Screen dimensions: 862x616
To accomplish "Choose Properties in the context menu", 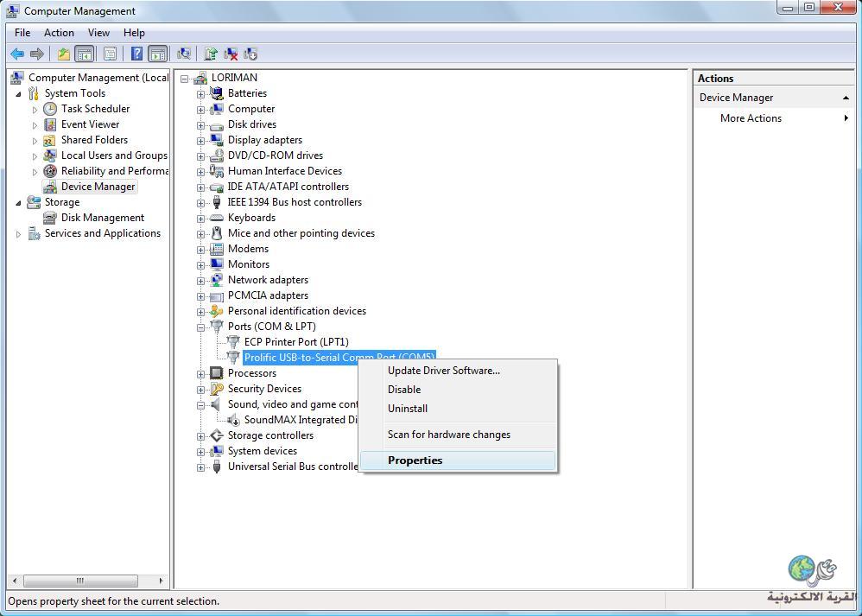I will pyautogui.click(x=458, y=460).
